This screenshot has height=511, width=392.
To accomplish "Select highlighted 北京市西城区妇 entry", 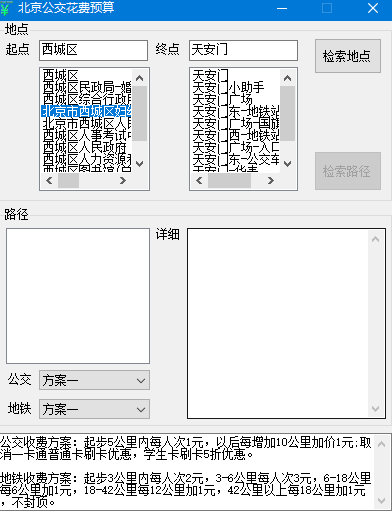I will point(86,111).
